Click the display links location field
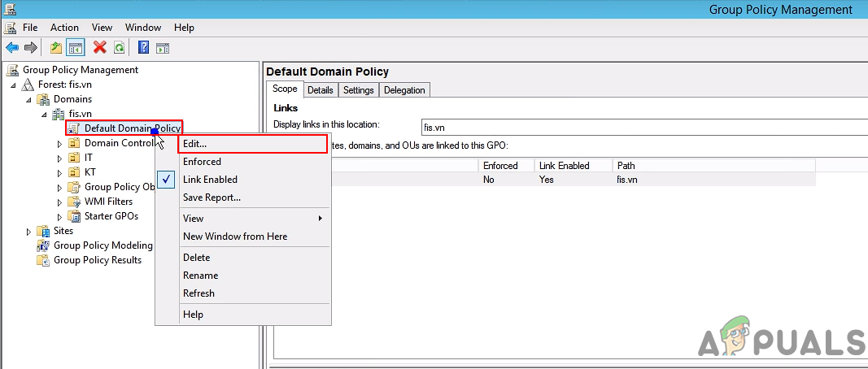The width and height of the screenshot is (868, 369). click(643, 127)
